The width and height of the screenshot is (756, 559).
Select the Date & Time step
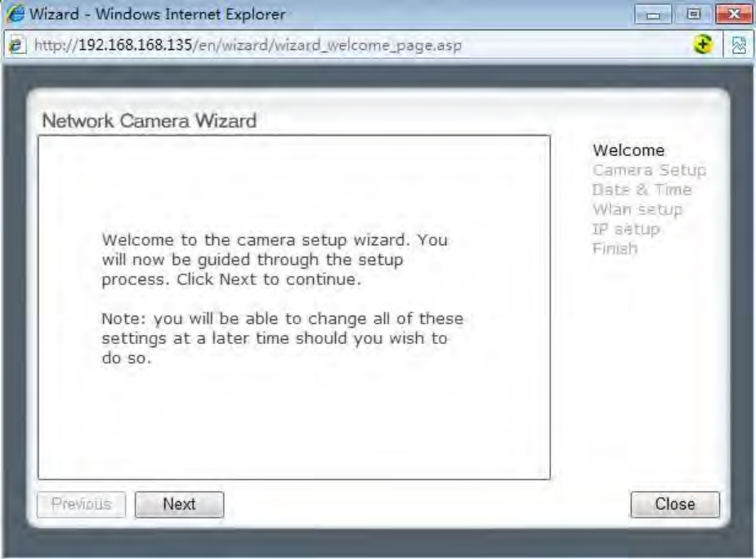pos(642,190)
